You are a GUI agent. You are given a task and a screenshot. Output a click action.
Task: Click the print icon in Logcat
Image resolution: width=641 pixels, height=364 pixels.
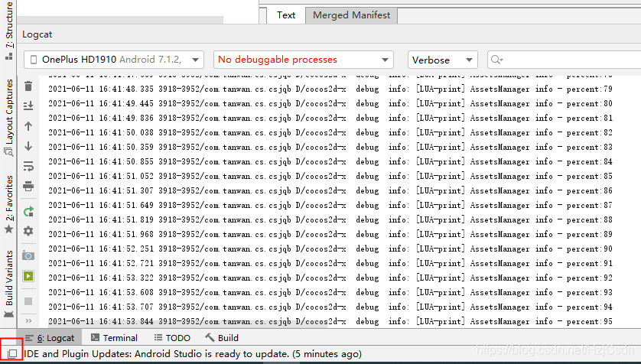pyautogui.click(x=28, y=187)
